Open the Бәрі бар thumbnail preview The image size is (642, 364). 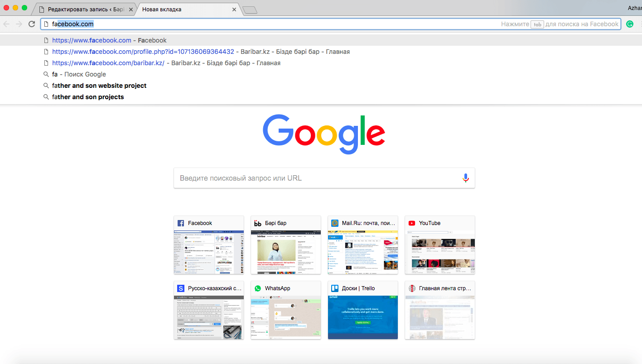(x=286, y=252)
